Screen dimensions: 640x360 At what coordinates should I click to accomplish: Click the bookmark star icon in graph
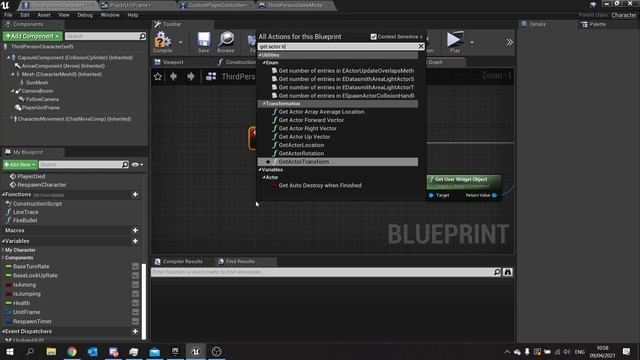(x=158, y=76)
